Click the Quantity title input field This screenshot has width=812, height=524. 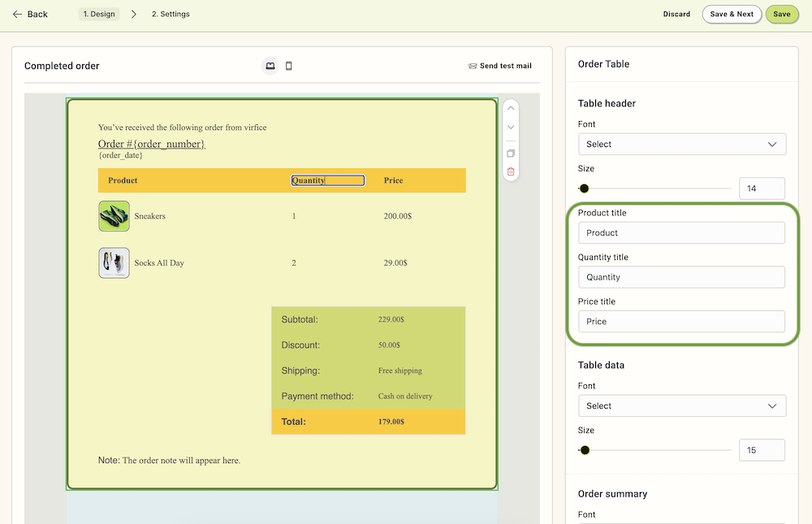tap(681, 277)
